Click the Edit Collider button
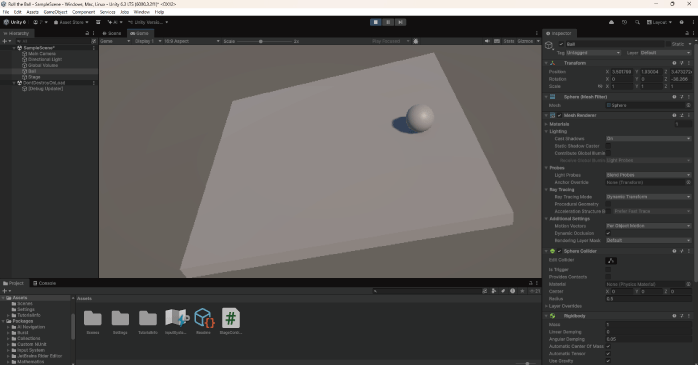Screen dimensions: 698x365 tap(611, 260)
